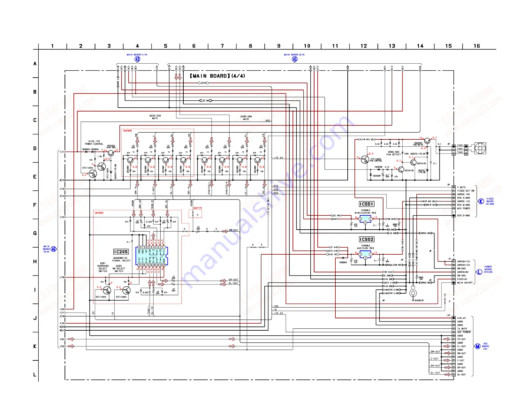The width and height of the screenshot is (532, 400).
Task: Click the 'MTK POWER' pin label
Action: pyautogui.click(x=464, y=208)
